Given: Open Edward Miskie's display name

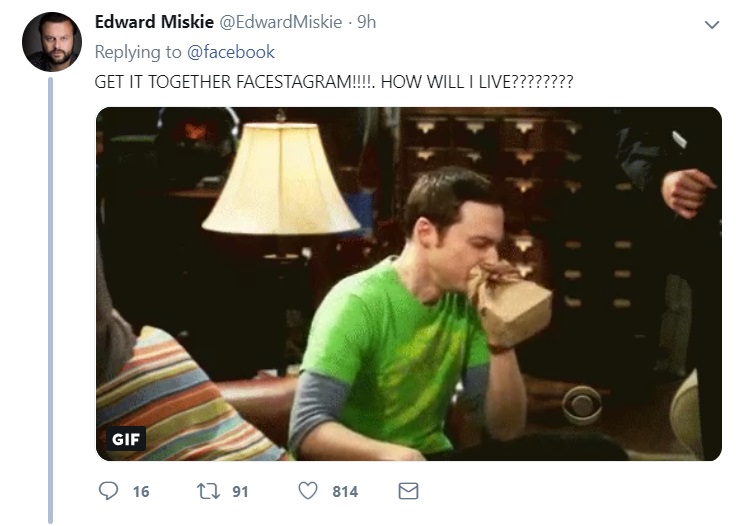Looking at the screenshot, I should [154, 22].
